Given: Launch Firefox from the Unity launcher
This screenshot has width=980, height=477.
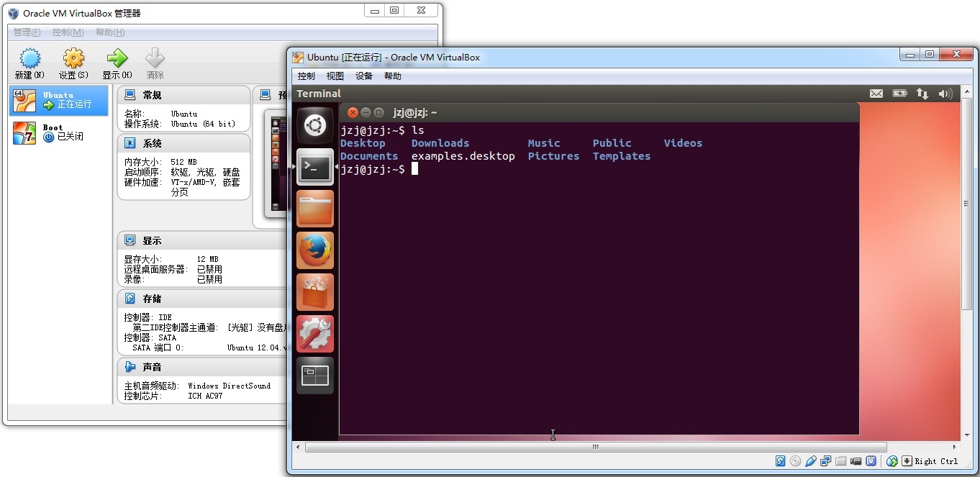Looking at the screenshot, I should click(x=314, y=250).
